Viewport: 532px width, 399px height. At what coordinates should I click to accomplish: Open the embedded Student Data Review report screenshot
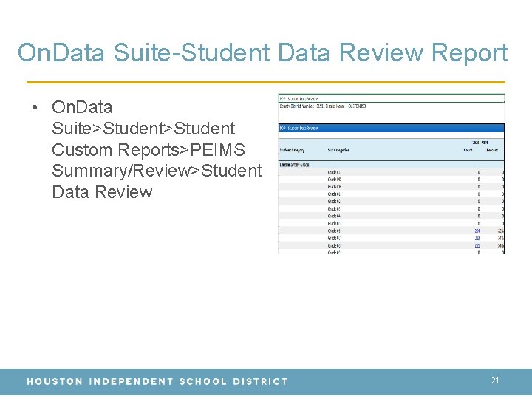392,174
